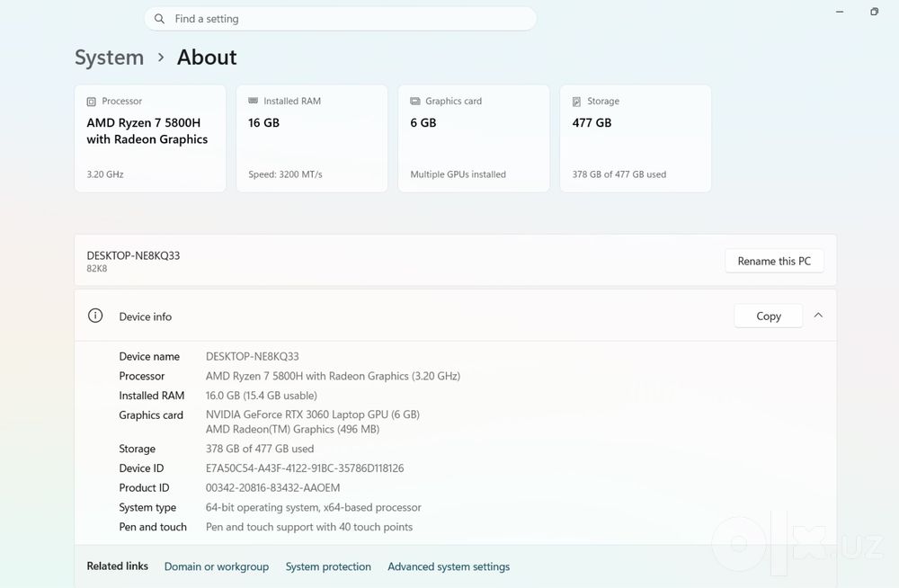Click the "16 GB" Installed RAM card value
Image resolution: width=899 pixels, height=588 pixels.
point(263,123)
